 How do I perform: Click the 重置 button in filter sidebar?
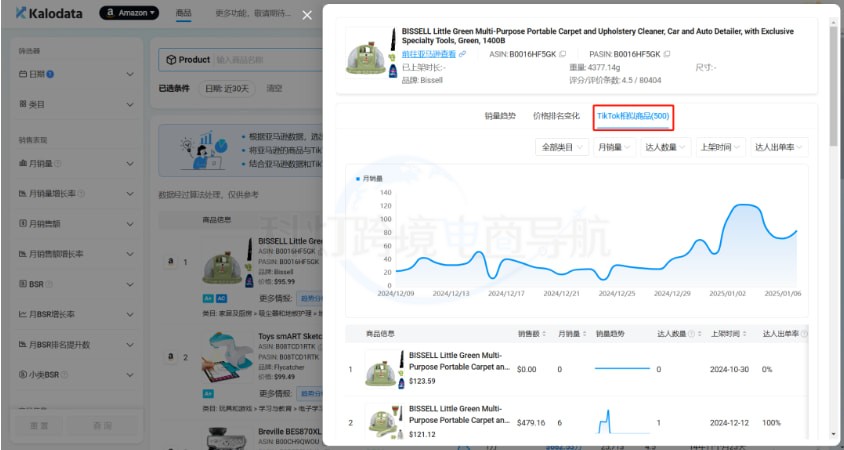(41, 425)
